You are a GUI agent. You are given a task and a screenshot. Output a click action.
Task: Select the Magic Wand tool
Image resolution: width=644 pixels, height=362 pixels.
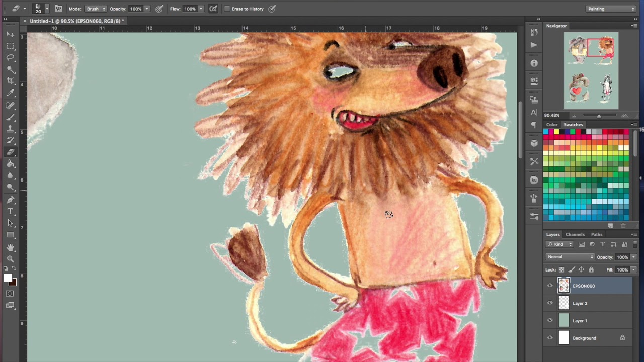pos(10,69)
